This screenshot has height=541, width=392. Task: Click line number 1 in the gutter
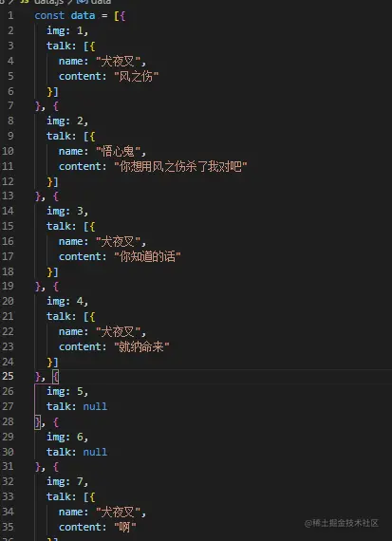10,15
